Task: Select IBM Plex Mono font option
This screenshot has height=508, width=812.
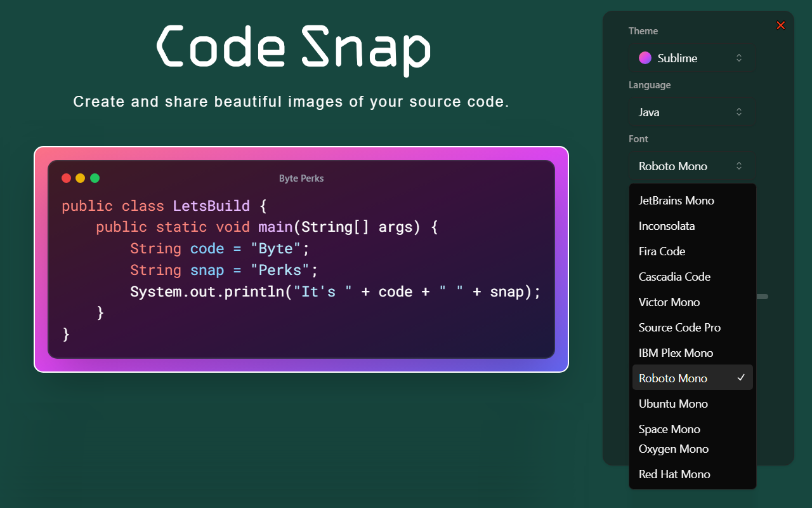Action: pos(693,352)
